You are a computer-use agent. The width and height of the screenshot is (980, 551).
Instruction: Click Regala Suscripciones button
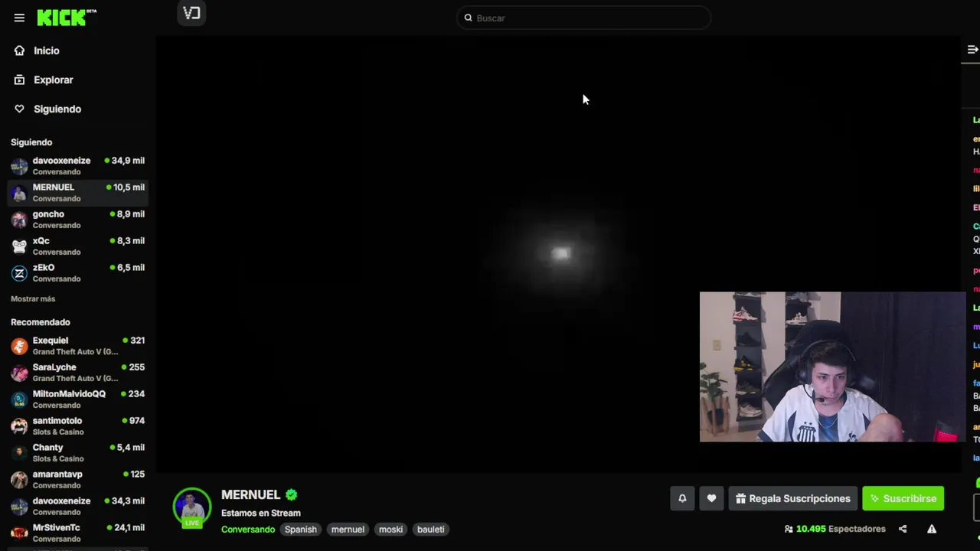click(793, 498)
